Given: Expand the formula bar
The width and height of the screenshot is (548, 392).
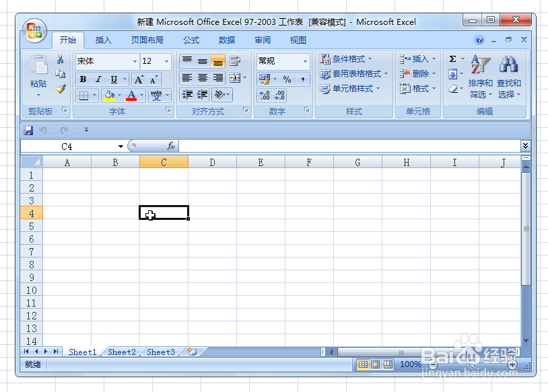Looking at the screenshot, I should coord(525,145).
